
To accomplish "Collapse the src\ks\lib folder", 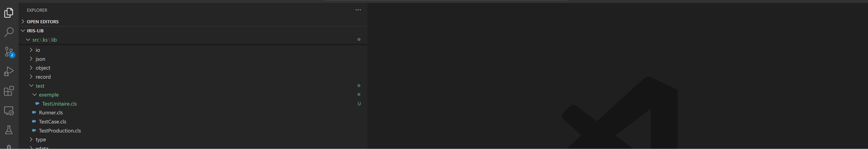I will point(44,40).
